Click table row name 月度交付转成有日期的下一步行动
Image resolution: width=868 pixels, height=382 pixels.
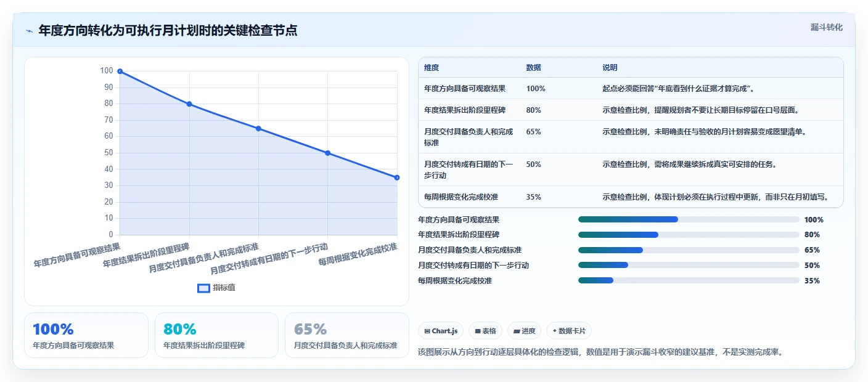(469, 169)
